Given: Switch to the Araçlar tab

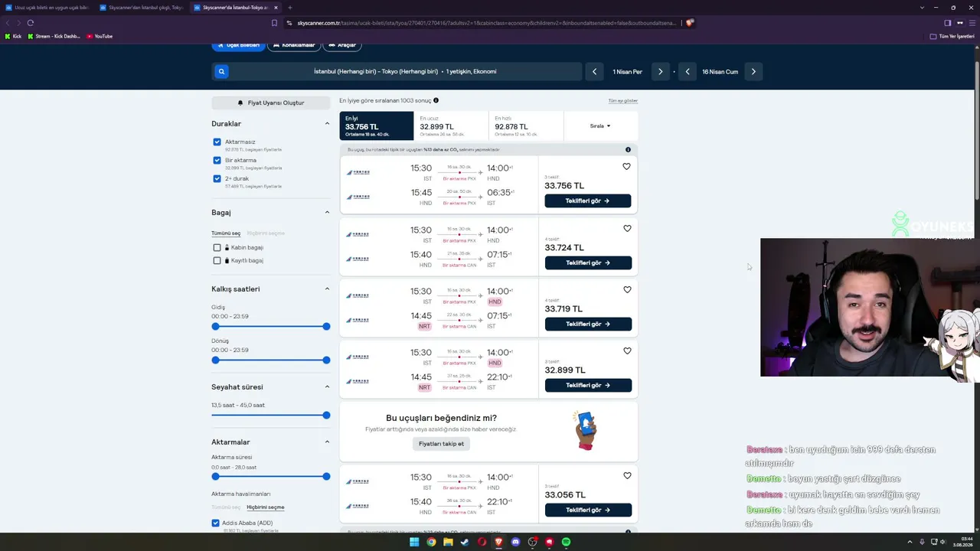Looking at the screenshot, I should (341, 45).
